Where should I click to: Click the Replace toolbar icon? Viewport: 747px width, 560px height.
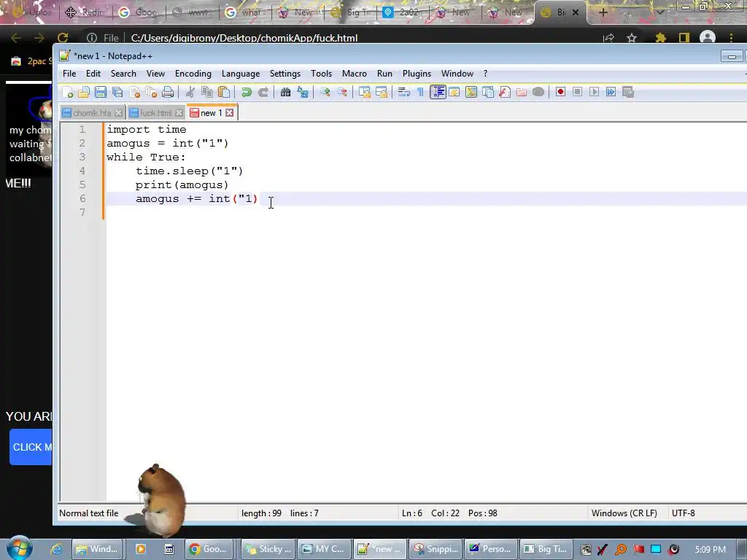coord(303,92)
